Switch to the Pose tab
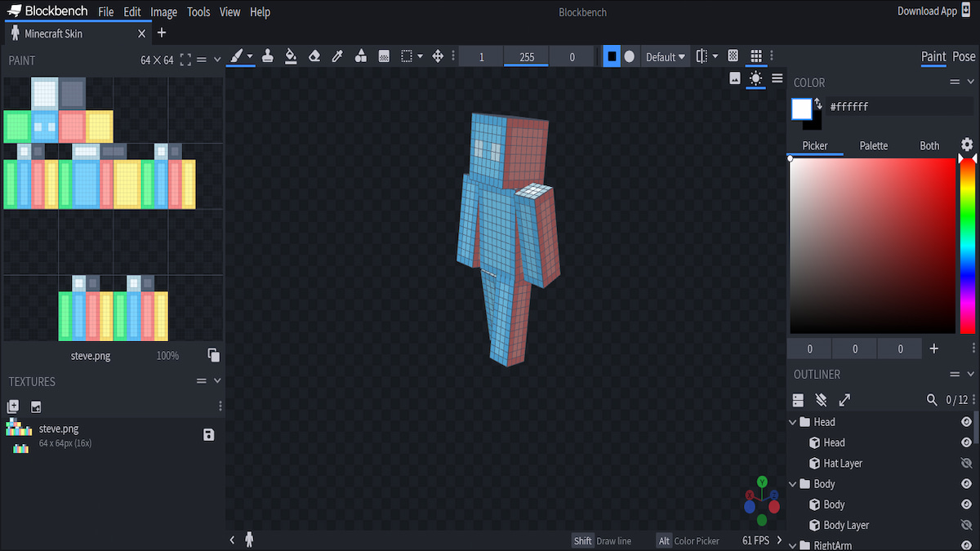The width and height of the screenshot is (980, 551). click(964, 57)
